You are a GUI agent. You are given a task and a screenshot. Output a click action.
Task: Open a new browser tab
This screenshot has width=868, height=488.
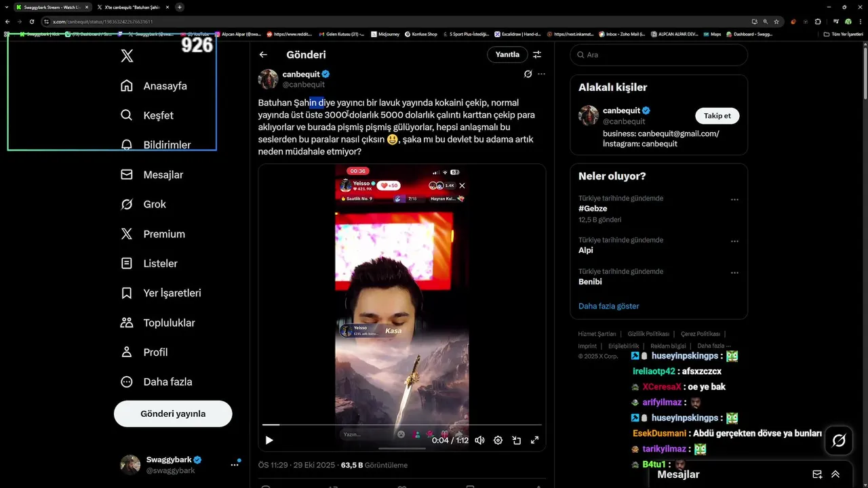pos(180,7)
